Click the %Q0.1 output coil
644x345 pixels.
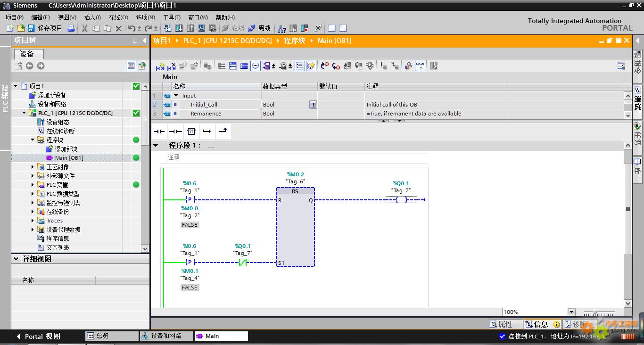401,200
